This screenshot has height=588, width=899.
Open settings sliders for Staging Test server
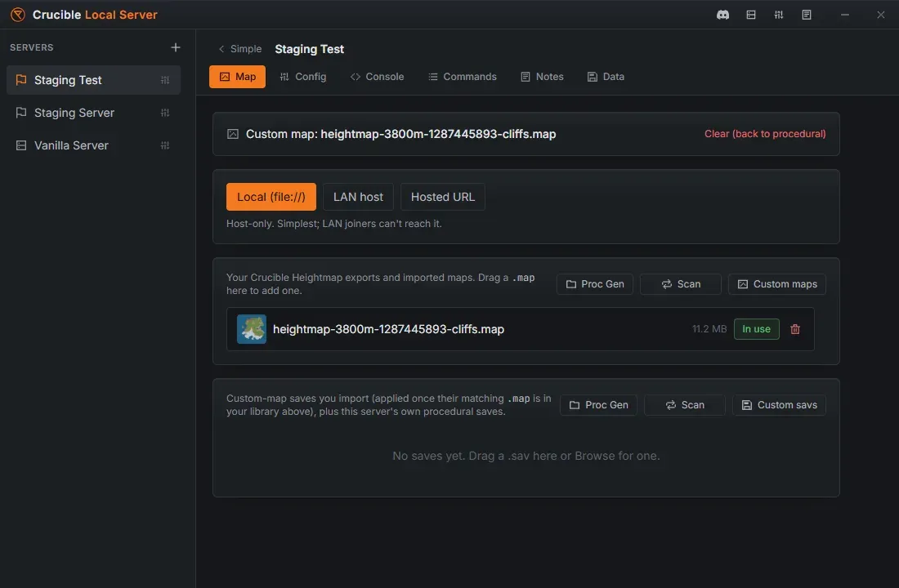[165, 80]
